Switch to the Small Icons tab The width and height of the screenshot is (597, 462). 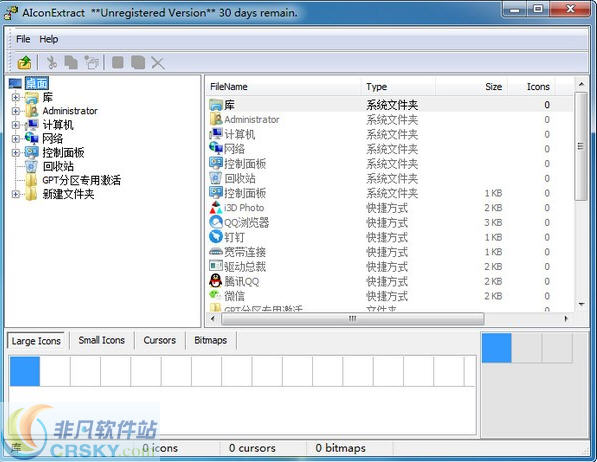pyautogui.click(x=101, y=340)
